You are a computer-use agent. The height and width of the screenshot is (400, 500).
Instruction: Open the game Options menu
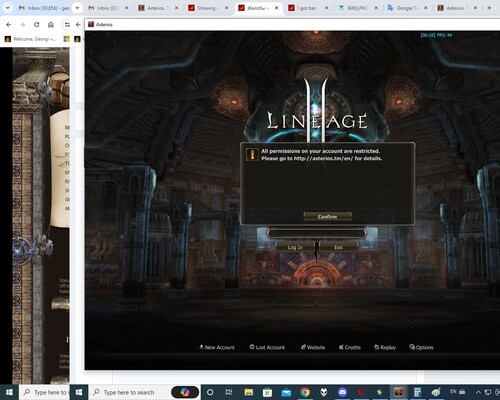click(421, 347)
